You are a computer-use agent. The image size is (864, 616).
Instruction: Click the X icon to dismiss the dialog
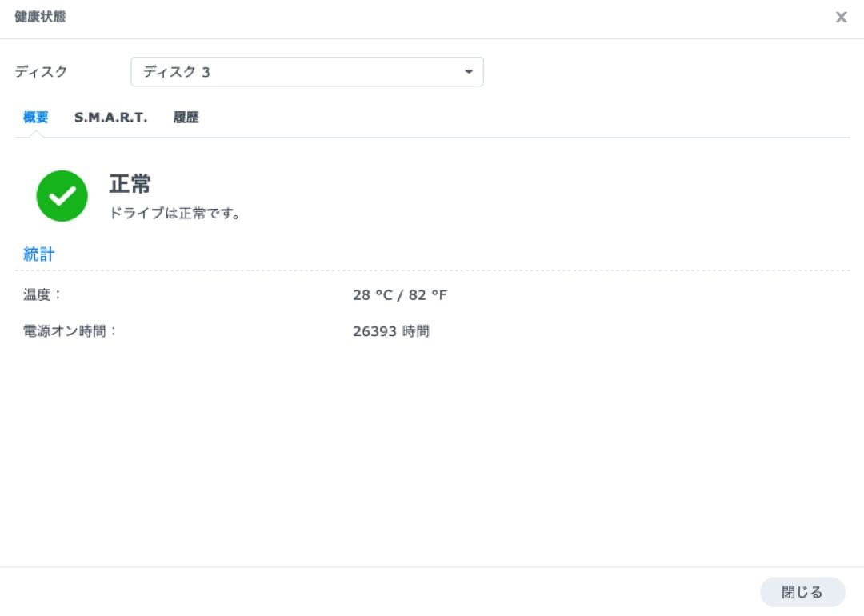[841, 17]
